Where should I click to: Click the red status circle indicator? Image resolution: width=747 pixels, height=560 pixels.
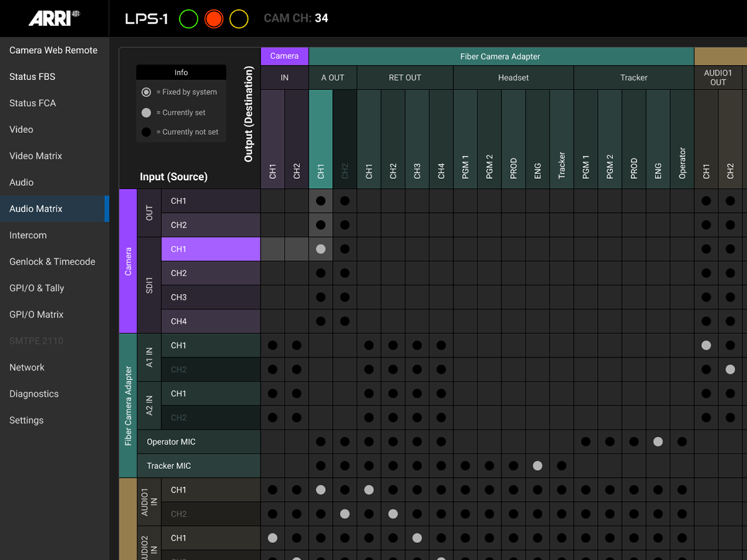214,19
